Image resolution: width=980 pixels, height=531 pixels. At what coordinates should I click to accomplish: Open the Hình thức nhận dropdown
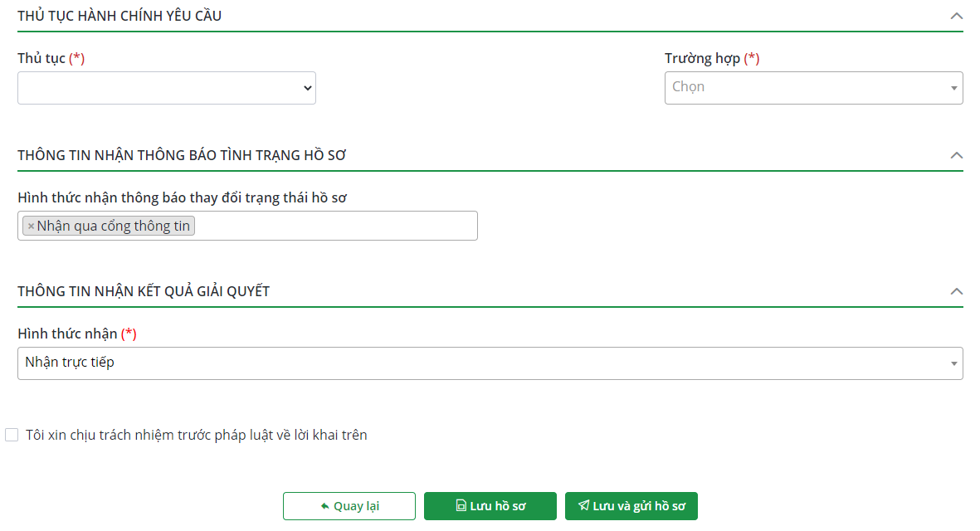pyautogui.click(x=490, y=363)
